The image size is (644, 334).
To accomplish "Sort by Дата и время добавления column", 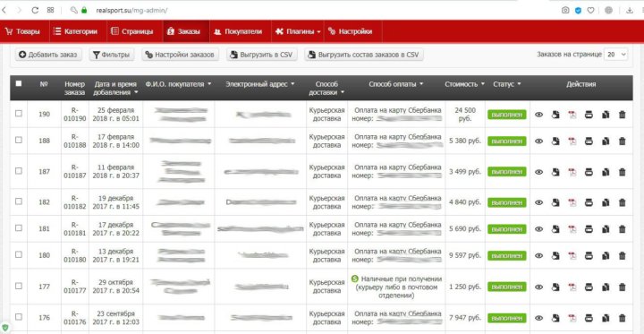I will pos(115,89).
